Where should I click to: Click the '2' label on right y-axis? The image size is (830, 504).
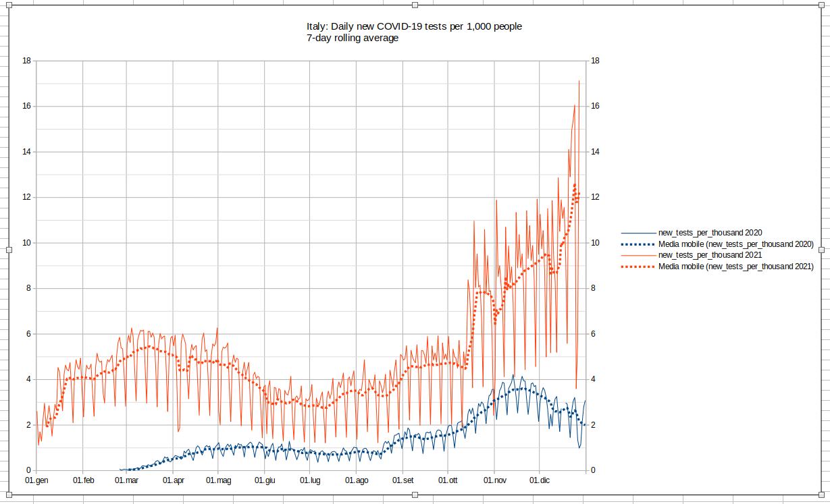click(593, 425)
